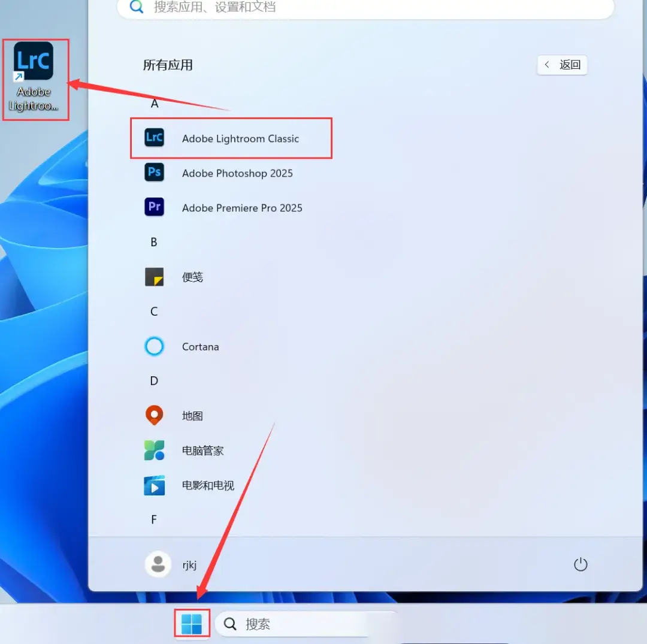Click the 搜索应用、设置和文档 search field
Image resolution: width=647 pixels, height=644 pixels.
click(365, 8)
